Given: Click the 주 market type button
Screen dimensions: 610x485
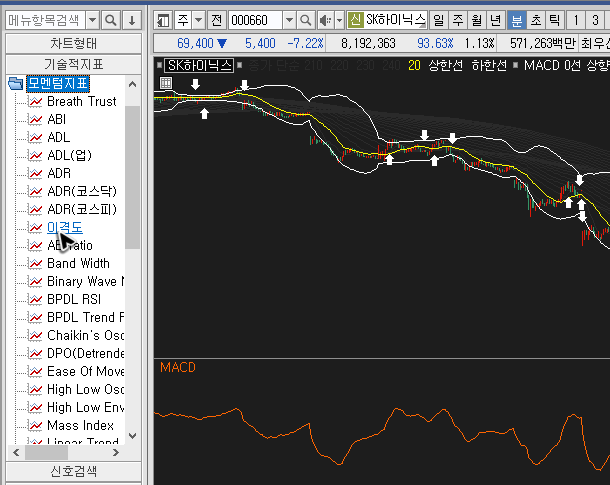Looking at the screenshot, I should pyautogui.click(x=183, y=20).
